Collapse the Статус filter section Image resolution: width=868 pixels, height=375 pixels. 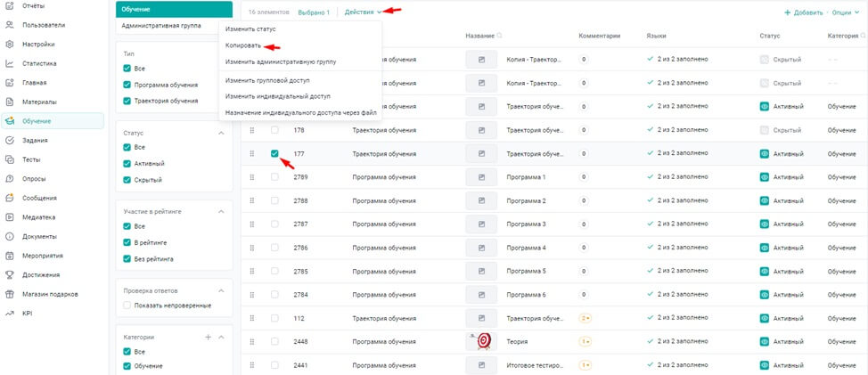221,133
